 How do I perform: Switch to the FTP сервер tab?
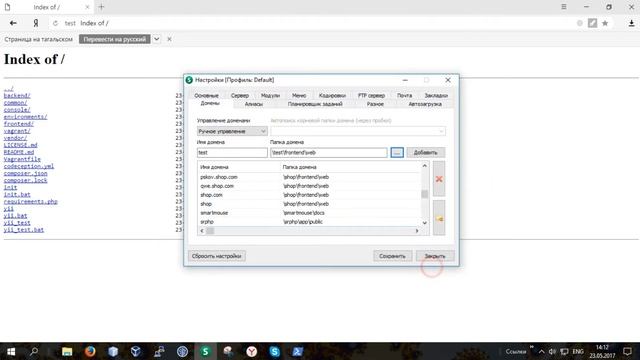tap(371, 96)
